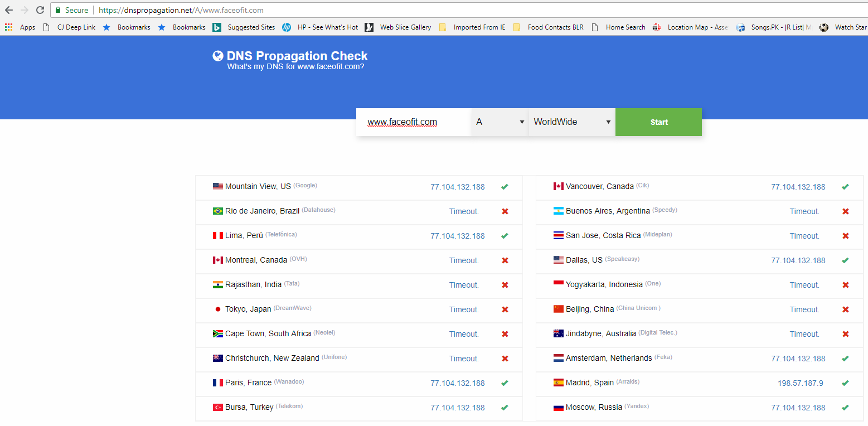Click the Spain flag beside Madrid
The height and width of the screenshot is (426, 868).
(x=559, y=383)
